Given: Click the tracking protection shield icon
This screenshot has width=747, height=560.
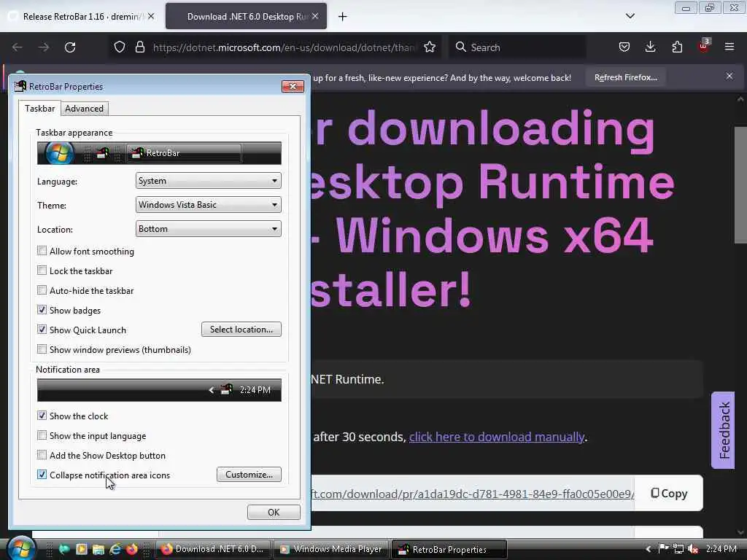Looking at the screenshot, I should tap(120, 47).
